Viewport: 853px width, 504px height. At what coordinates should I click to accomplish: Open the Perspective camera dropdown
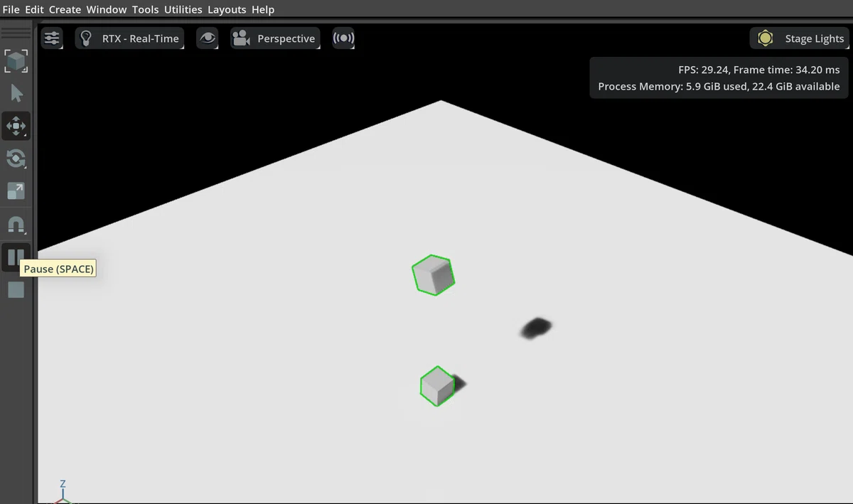[x=275, y=38]
